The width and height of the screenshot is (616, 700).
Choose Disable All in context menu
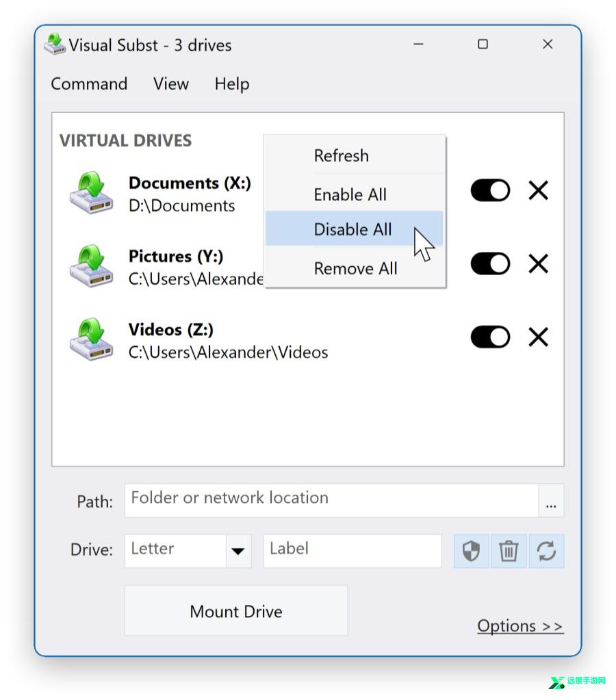click(355, 229)
